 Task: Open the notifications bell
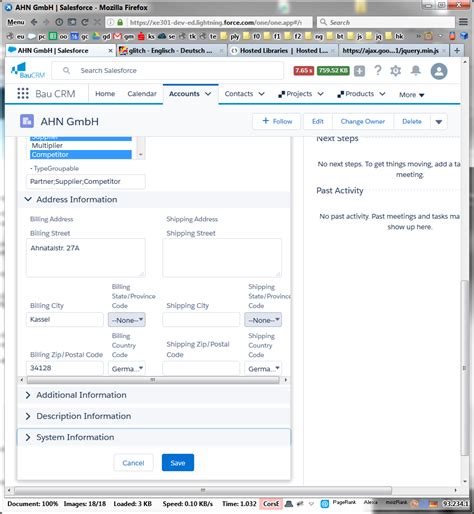tap(416, 70)
